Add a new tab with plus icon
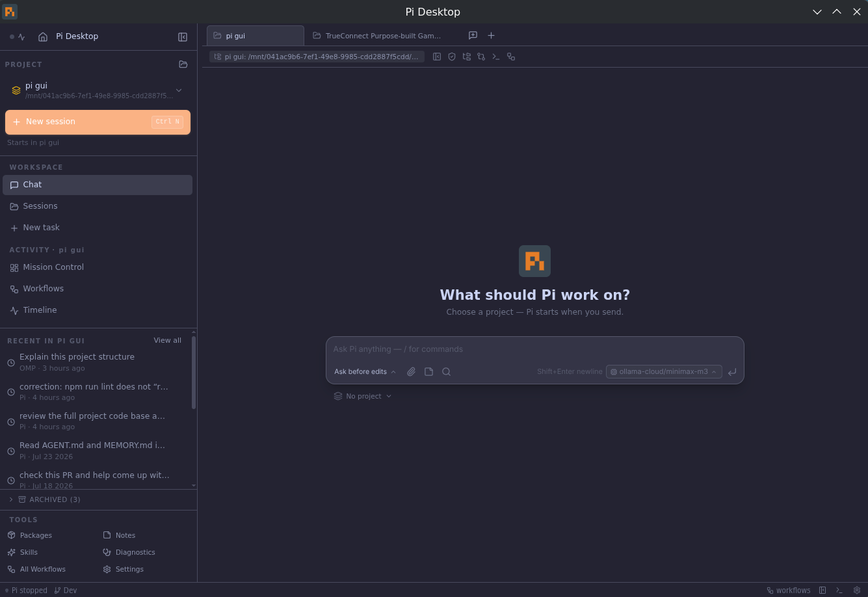Image resolution: width=868 pixels, height=597 pixels. (491, 36)
